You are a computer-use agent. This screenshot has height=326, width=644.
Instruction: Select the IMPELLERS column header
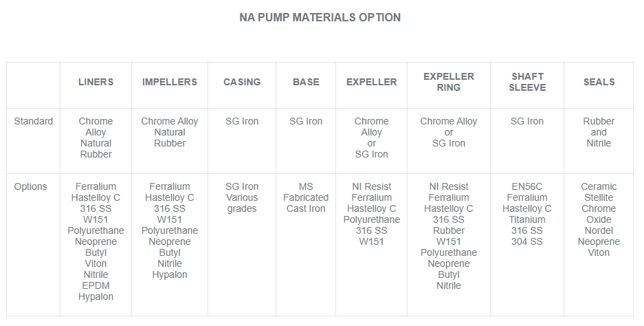coord(170,82)
